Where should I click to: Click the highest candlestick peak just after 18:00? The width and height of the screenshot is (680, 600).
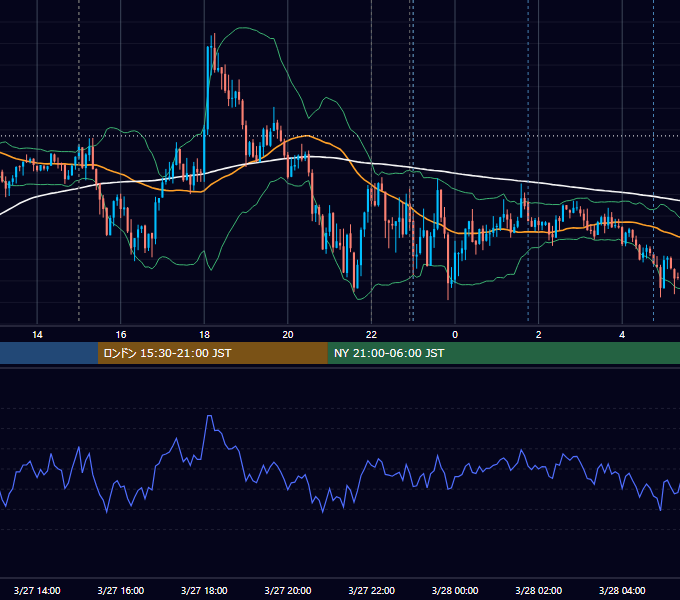coord(214,52)
